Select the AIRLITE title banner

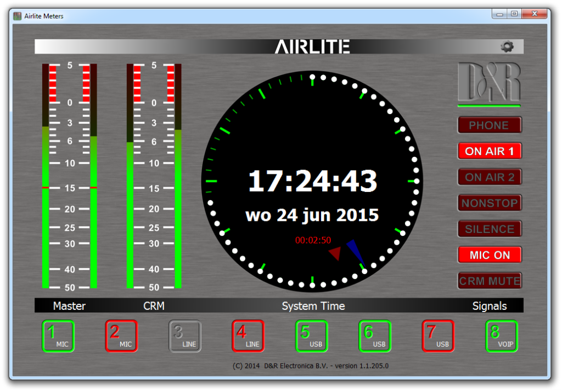coord(313,46)
